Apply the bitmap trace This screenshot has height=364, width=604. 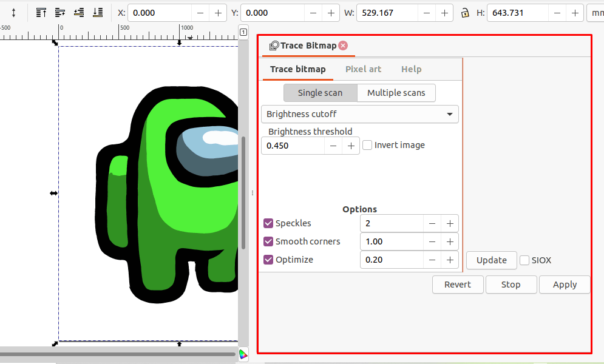[x=564, y=284]
